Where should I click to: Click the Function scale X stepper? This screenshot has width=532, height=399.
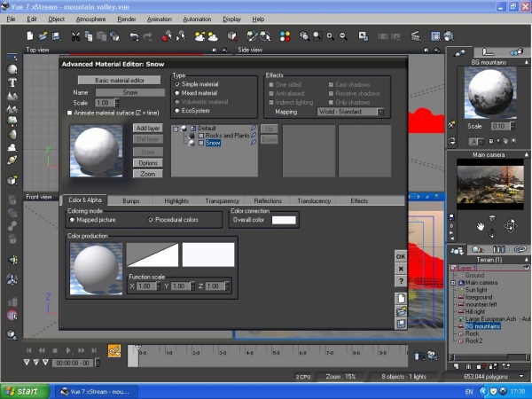[x=158, y=286]
